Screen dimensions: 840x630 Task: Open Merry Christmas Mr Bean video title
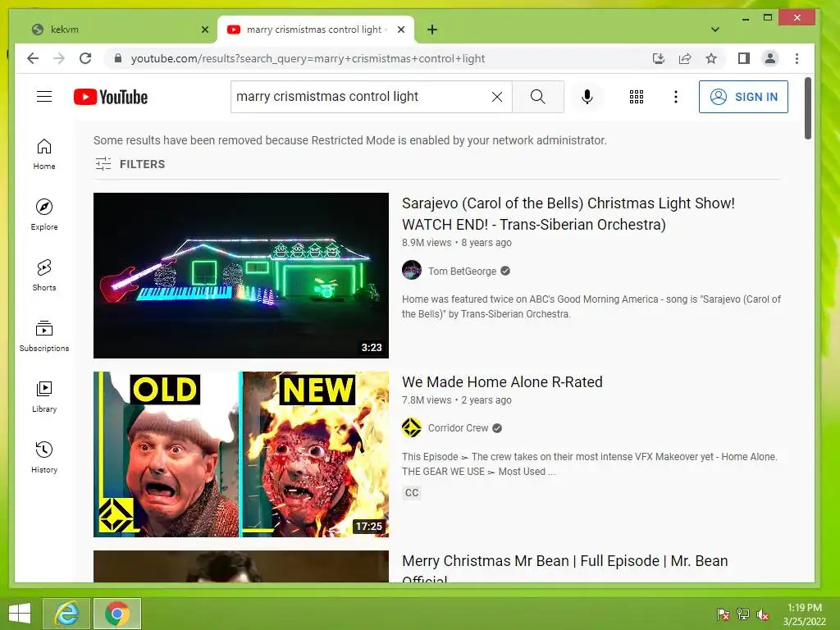tap(564, 567)
